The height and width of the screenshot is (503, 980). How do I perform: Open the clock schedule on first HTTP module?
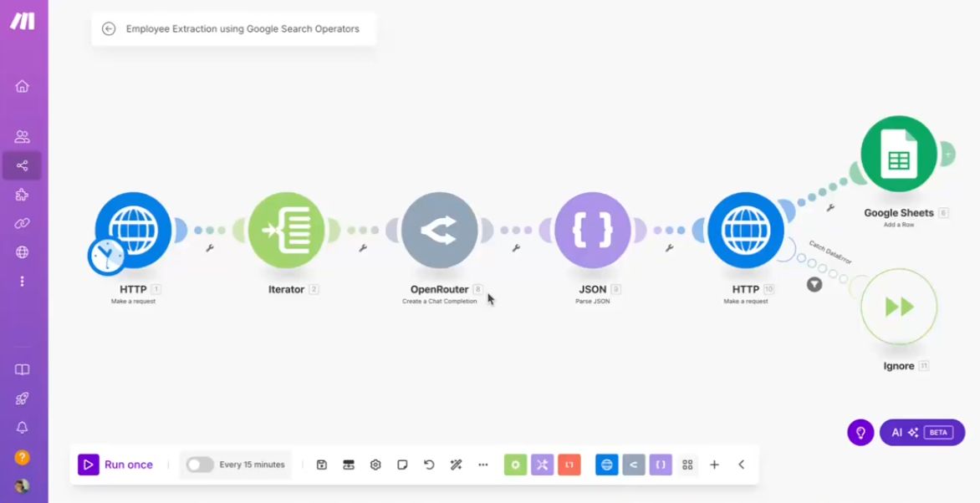(107, 257)
